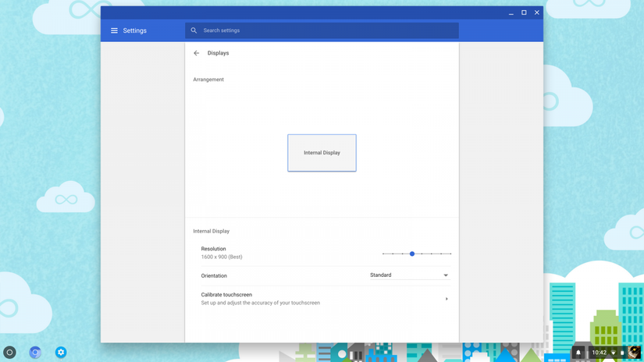644x362 pixels.
Task: Click the clock showing 10:42
Action: tap(599, 353)
